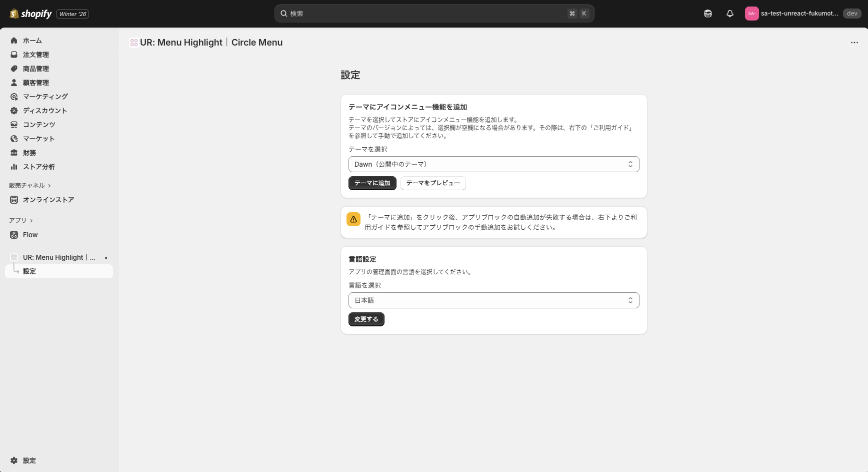868x472 pixels.
Task: Open the store account avatar menu
Action: click(751, 14)
